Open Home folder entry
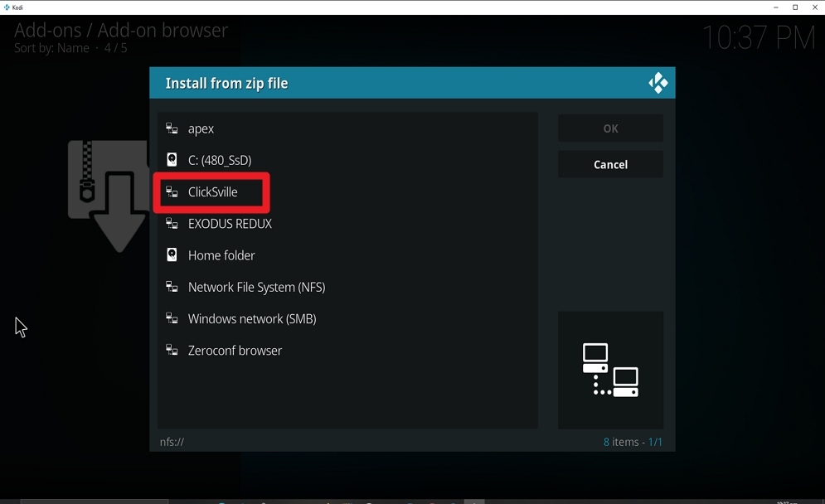The image size is (825, 504). (347, 255)
